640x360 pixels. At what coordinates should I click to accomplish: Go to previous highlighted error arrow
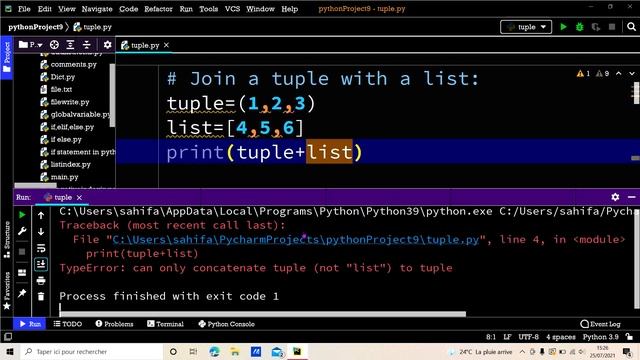click(619, 73)
